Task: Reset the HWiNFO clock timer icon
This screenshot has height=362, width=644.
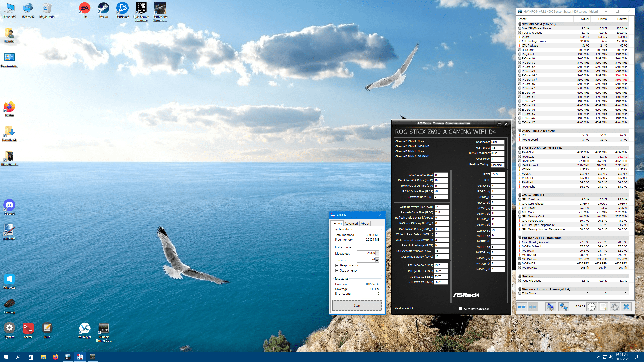Action: [x=592, y=307]
